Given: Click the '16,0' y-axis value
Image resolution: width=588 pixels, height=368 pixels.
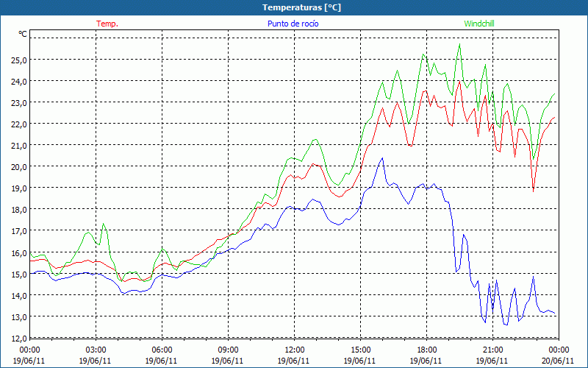Looking at the screenshot, I should coord(18,253).
